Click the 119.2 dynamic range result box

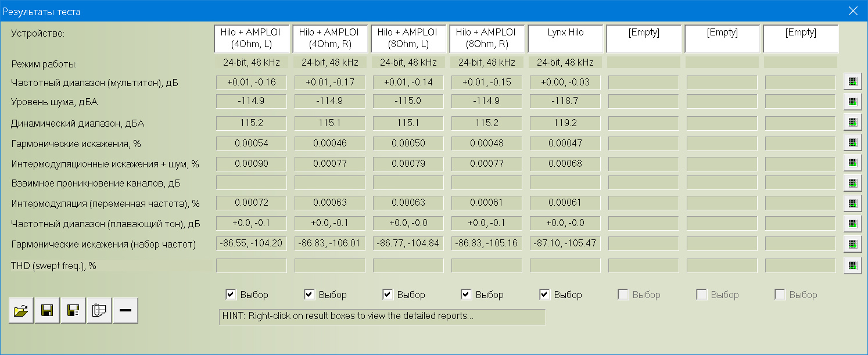(x=565, y=123)
